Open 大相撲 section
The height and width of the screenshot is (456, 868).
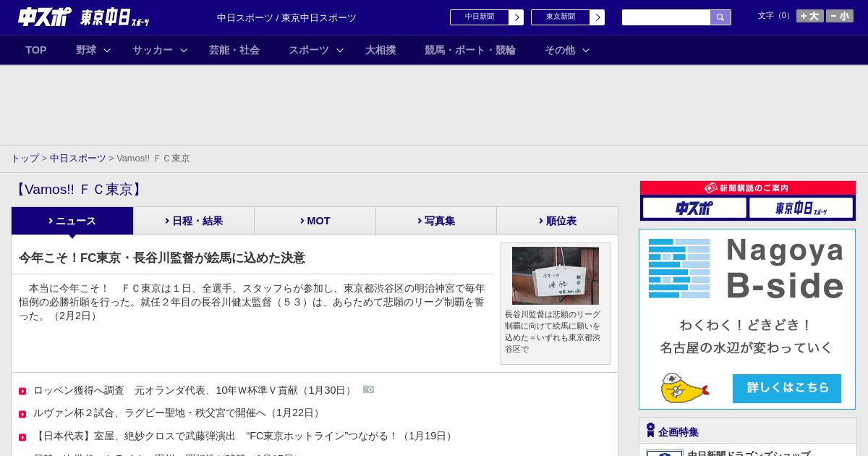pos(380,50)
